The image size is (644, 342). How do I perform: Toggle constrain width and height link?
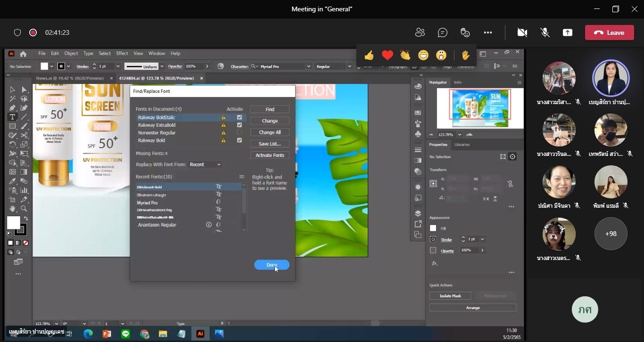(510, 184)
